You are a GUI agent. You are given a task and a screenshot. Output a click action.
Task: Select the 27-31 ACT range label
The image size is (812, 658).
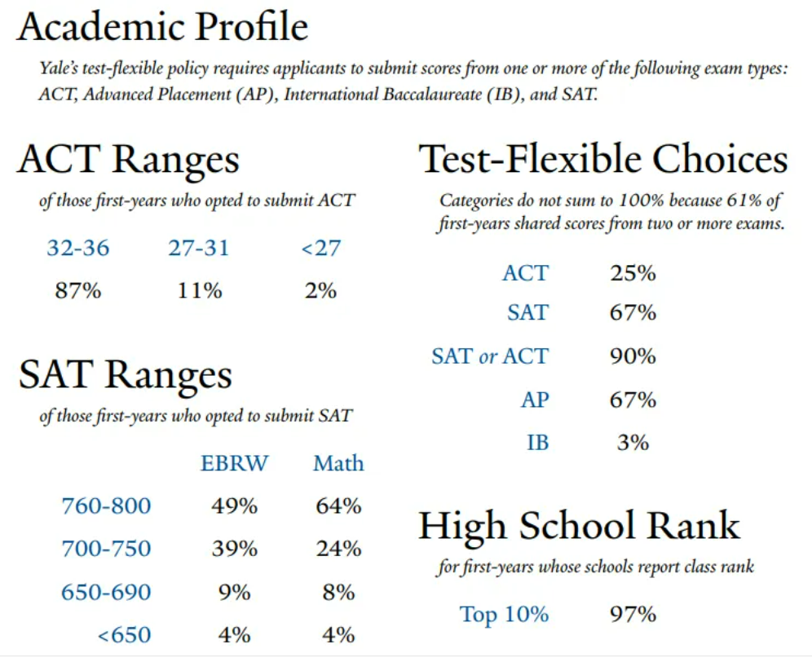pyautogui.click(x=199, y=248)
